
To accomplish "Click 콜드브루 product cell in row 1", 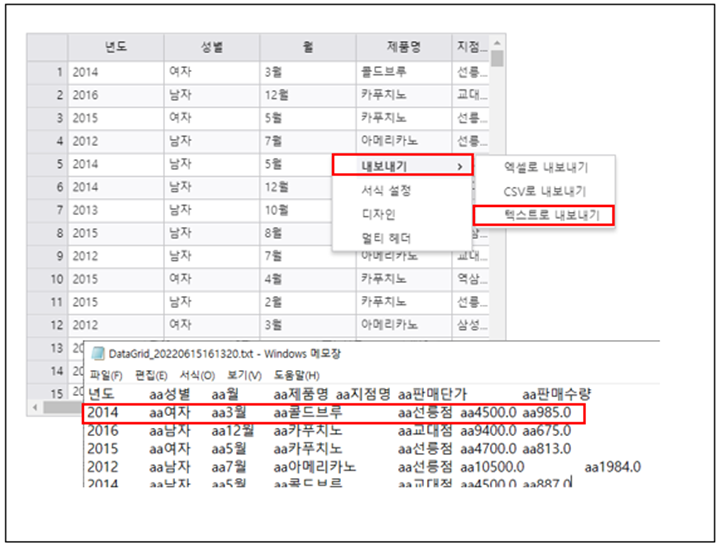I will [x=404, y=72].
